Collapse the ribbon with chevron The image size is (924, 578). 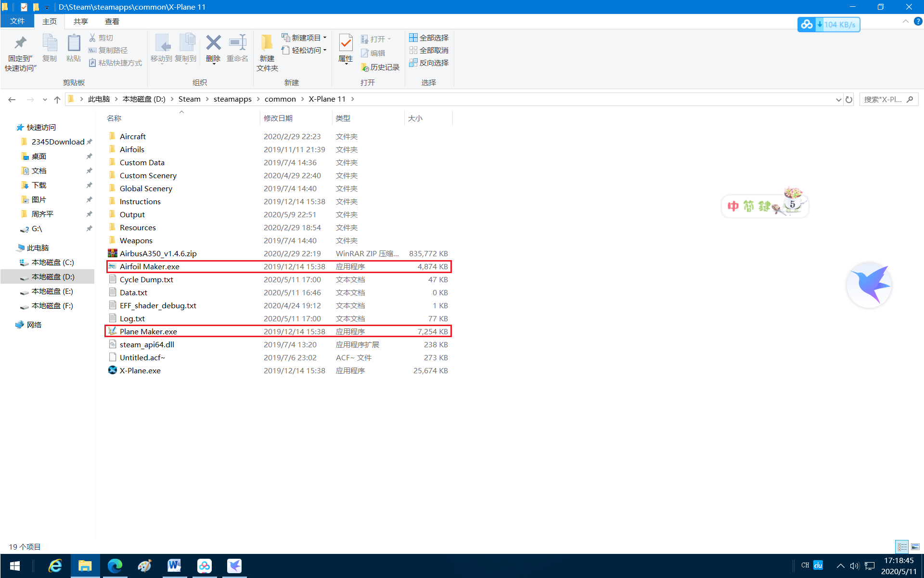[x=905, y=21]
